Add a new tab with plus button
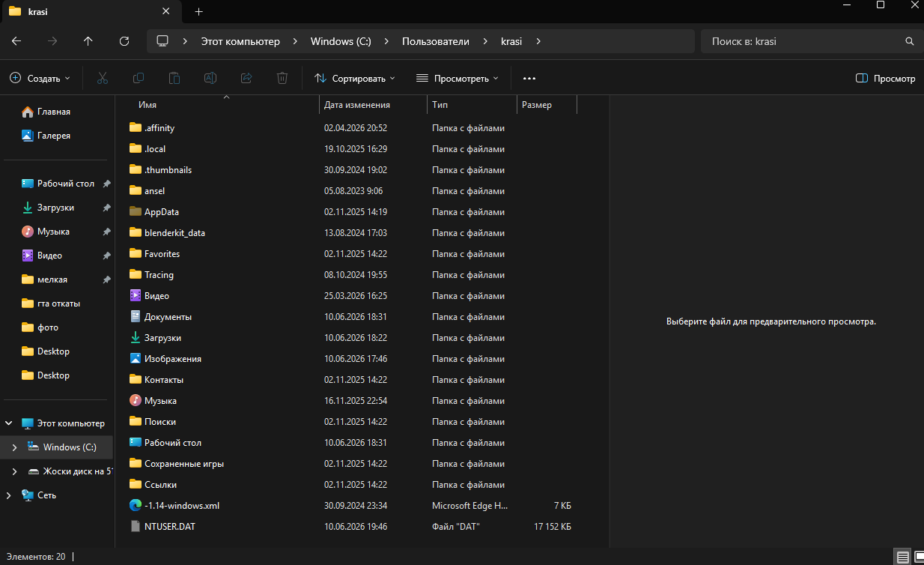The width and height of the screenshot is (924, 565). click(x=198, y=12)
